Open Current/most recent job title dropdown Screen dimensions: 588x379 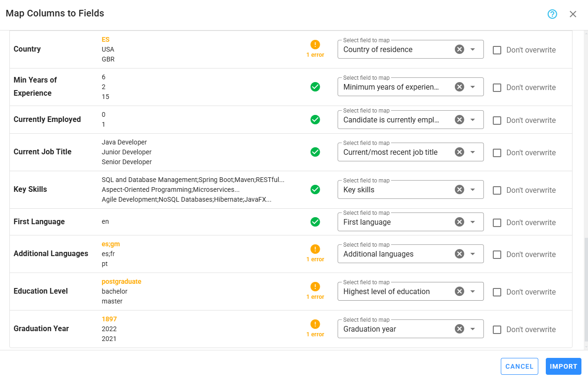point(473,152)
